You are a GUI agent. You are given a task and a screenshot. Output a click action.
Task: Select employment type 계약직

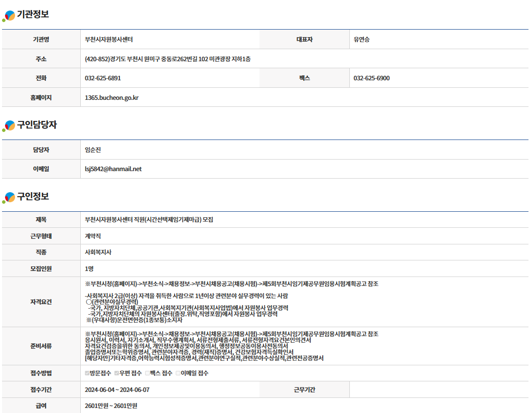(x=93, y=236)
